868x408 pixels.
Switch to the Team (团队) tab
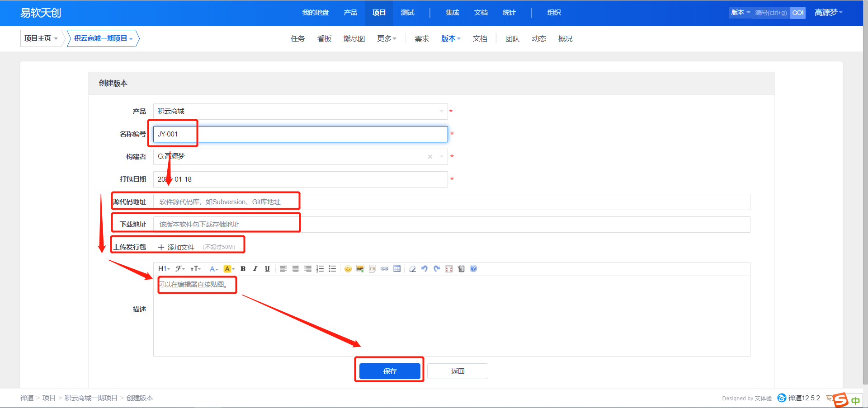512,39
